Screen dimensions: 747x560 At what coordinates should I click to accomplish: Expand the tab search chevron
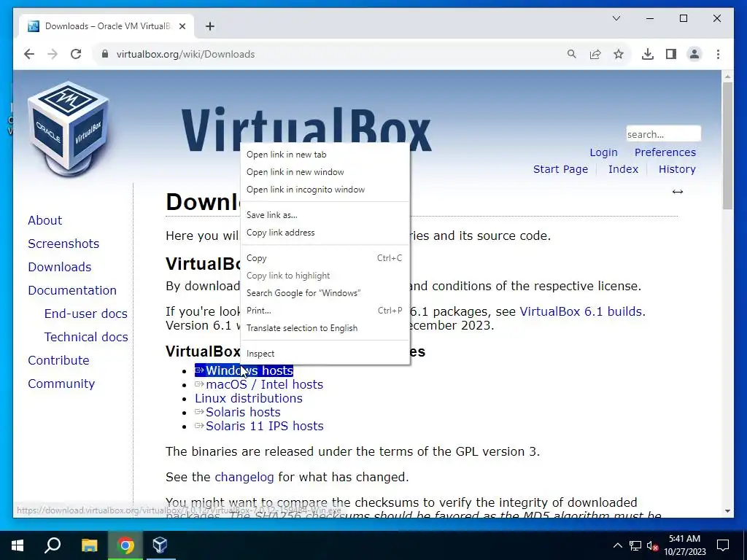click(x=616, y=18)
